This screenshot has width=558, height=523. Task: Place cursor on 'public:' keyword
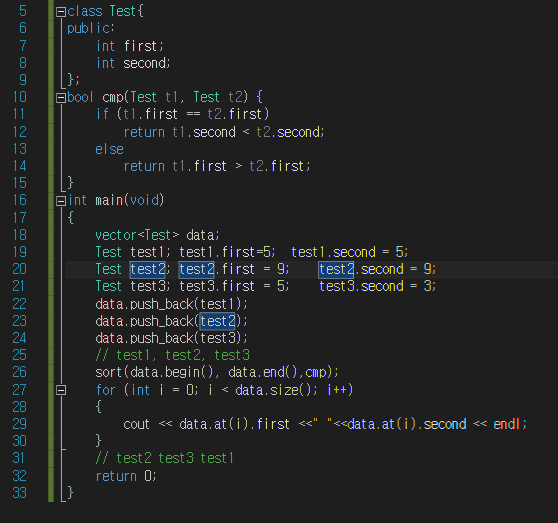click(x=91, y=28)
